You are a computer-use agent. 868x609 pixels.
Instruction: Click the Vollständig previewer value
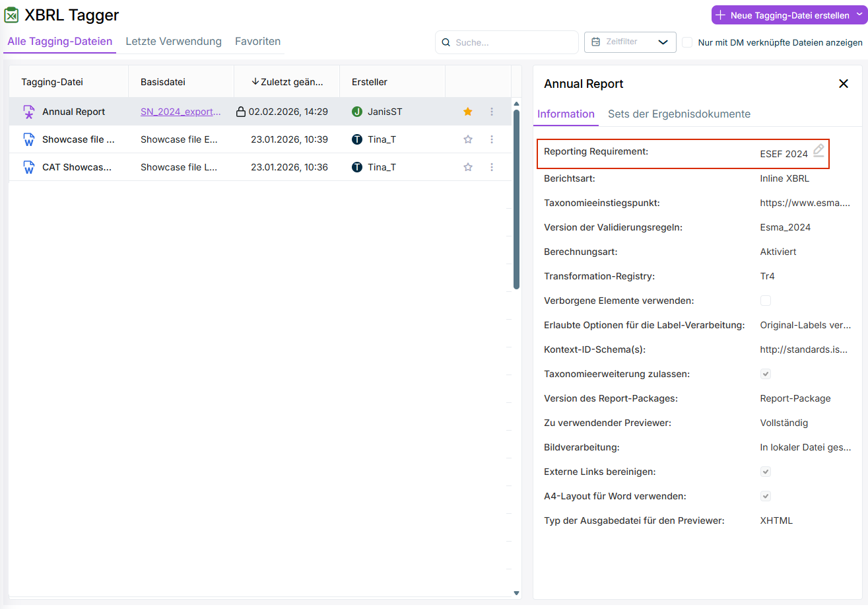(784, 423)
